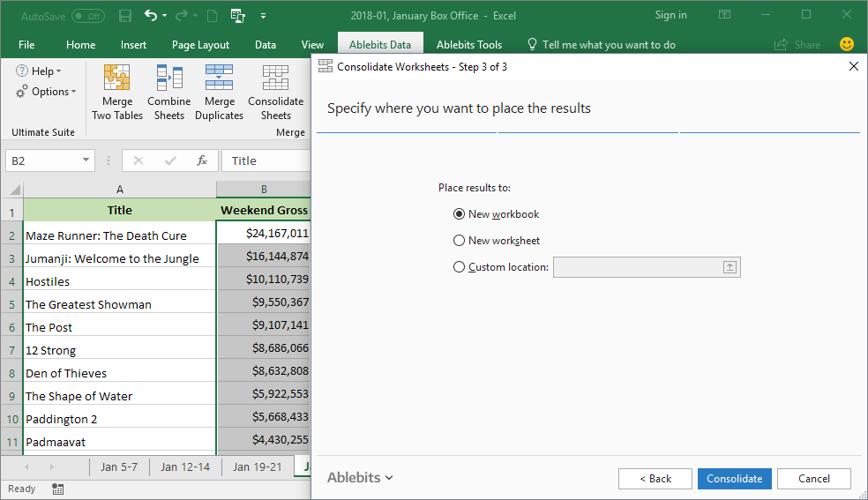Switch to the Home ribbon tab
Image resolution: width=868 pixels, height=500 pixels.
pyautogui.click(x=81, y=45)
